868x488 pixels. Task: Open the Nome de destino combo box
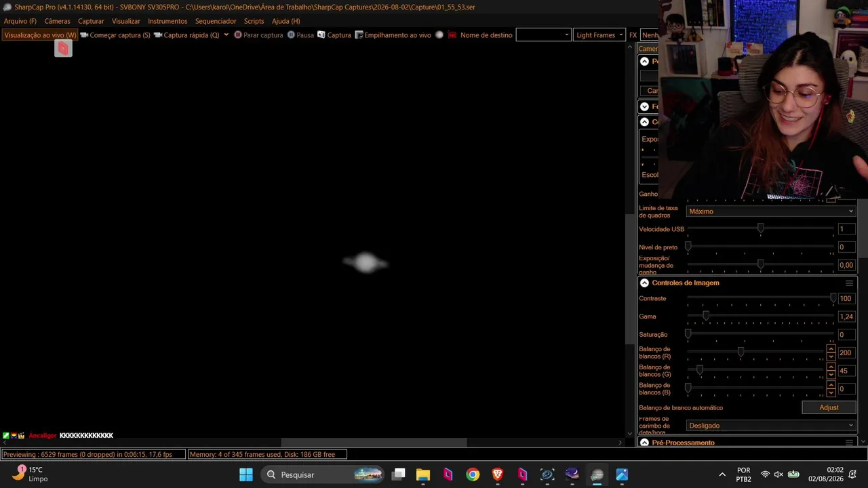(x=543, y=35)
